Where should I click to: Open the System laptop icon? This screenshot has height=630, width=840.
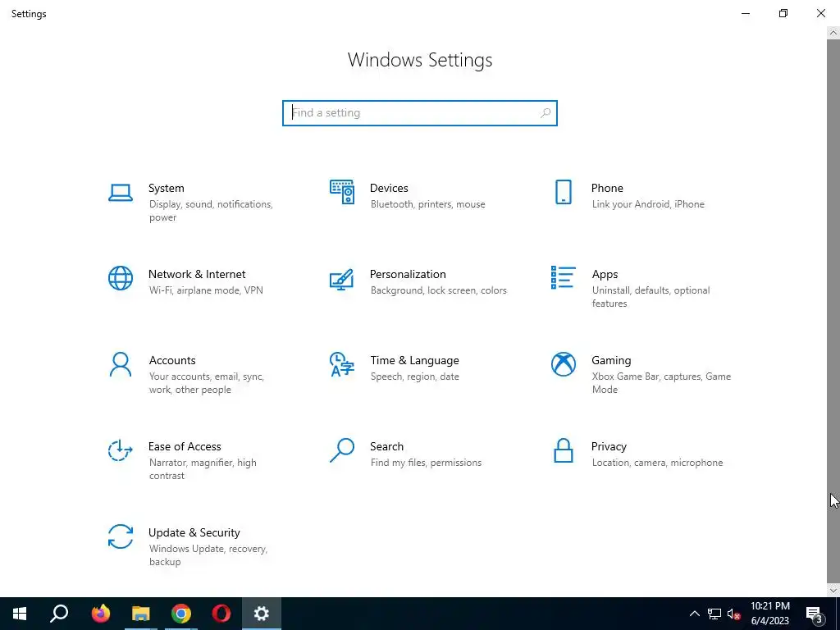(x=120, y=193)
